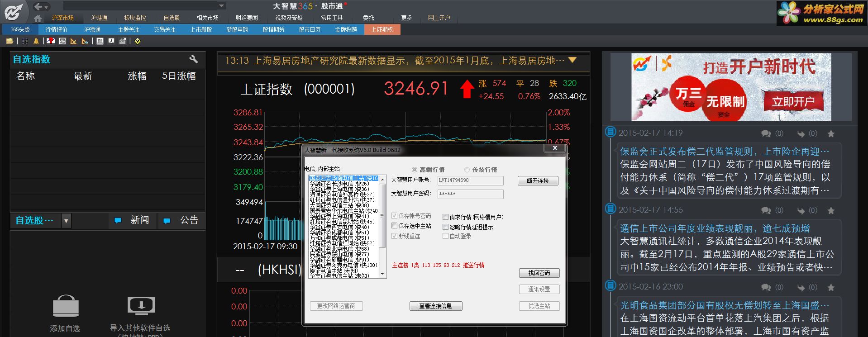Select the 传统行情 radio button
This screenshot has width=868, height=337.
[x=467, y=170]
